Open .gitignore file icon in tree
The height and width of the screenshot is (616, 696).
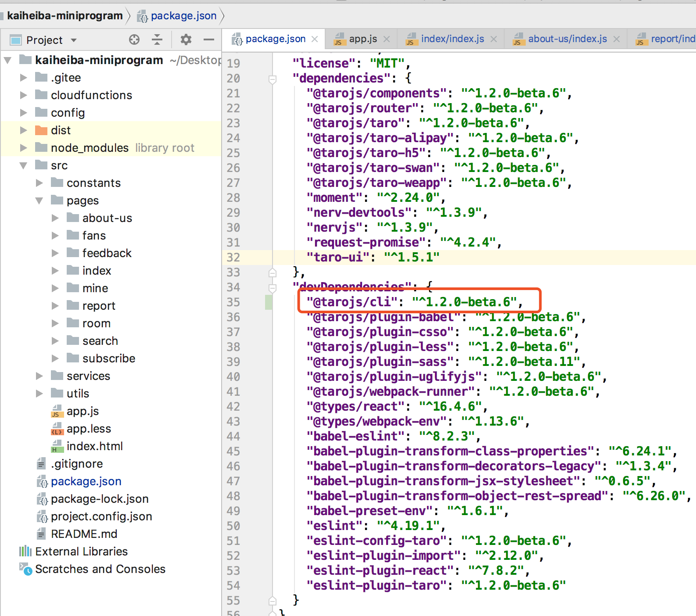coord(41,464)
